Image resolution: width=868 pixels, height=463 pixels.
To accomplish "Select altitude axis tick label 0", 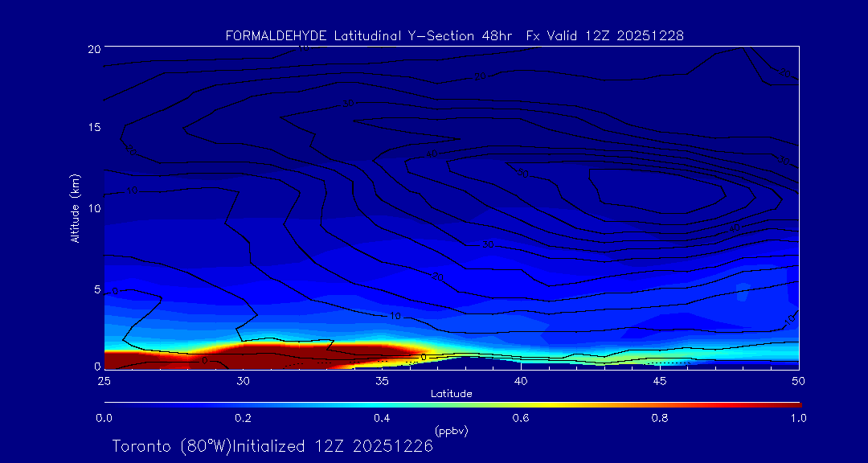I will (x=97, y=366).
